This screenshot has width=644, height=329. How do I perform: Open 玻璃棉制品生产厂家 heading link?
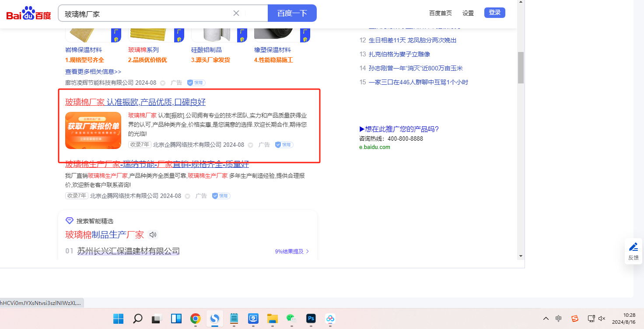(x=105, y=235)
